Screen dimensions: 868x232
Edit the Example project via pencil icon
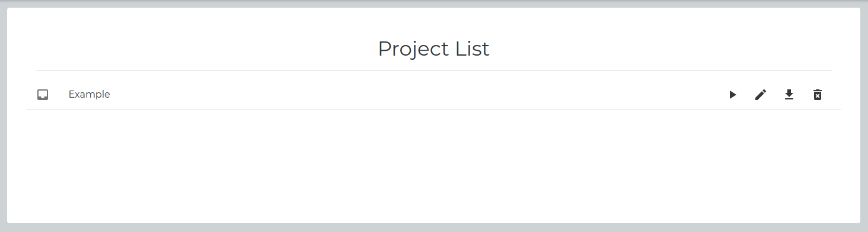tap(761, 95)
